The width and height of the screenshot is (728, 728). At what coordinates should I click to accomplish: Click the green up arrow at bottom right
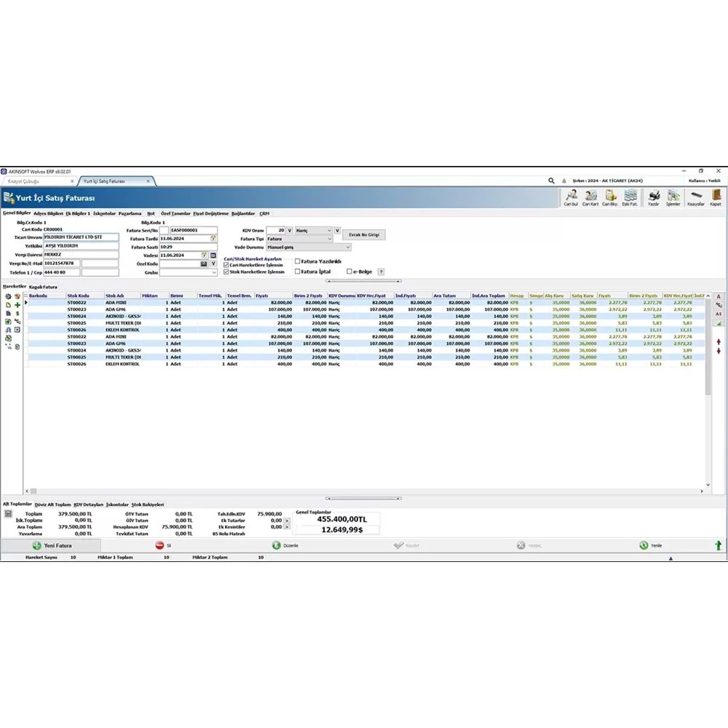coord(719,545)
